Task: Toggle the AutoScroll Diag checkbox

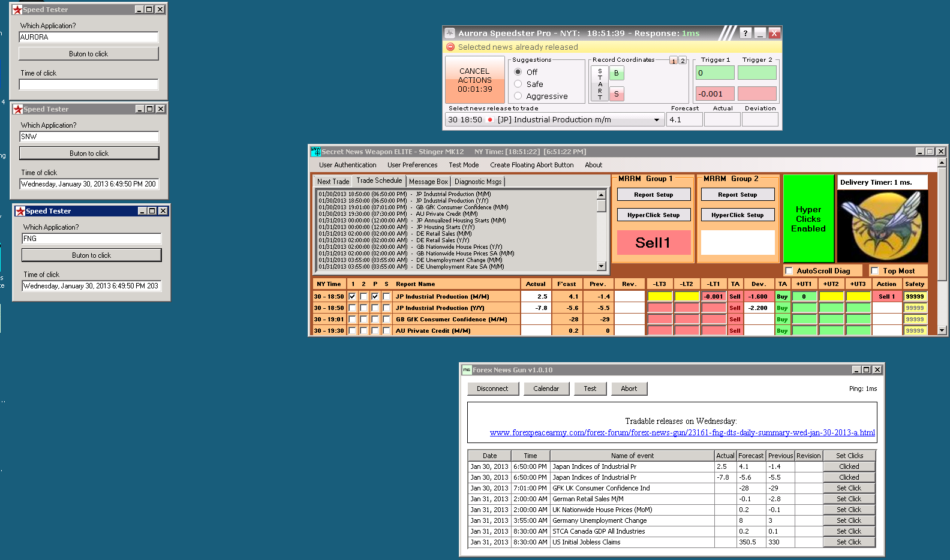Action: pyautogui.click(x=789, y=271)
